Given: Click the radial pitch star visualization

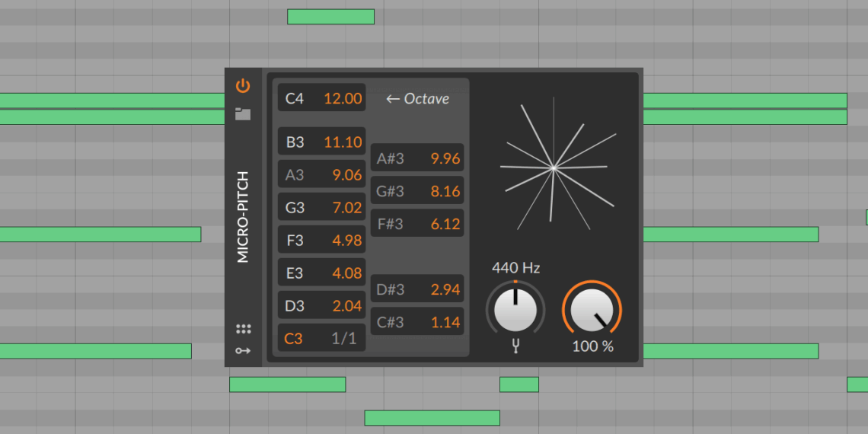Looking at the screenshot, I should (554, 167).
